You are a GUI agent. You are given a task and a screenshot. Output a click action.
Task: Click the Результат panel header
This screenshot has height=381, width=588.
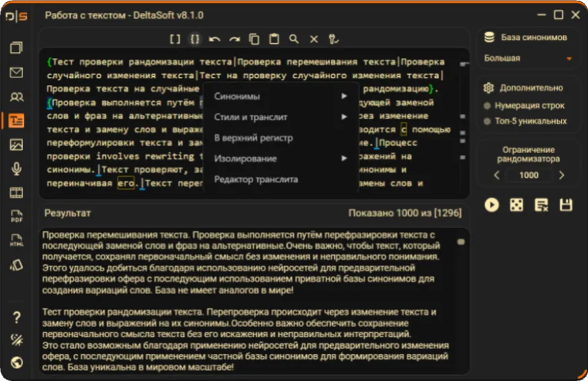pos(67,213)
